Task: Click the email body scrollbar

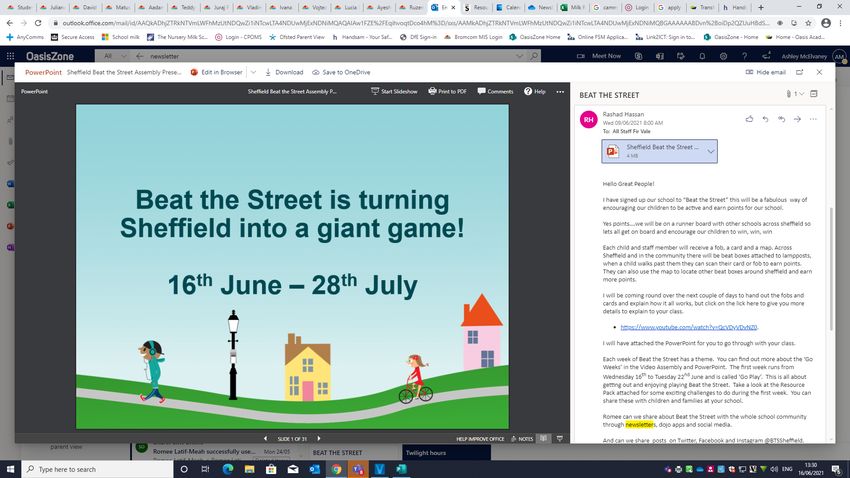Action: (x=830, y=268)
